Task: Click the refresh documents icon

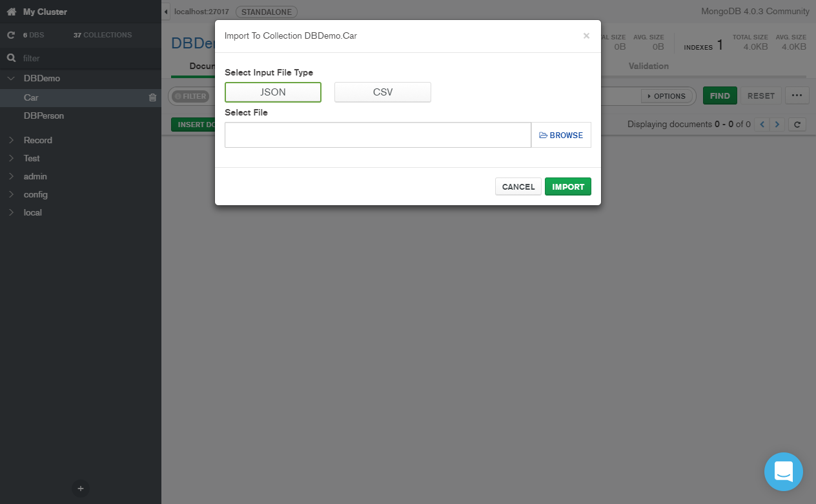Action: click(798, 125)
